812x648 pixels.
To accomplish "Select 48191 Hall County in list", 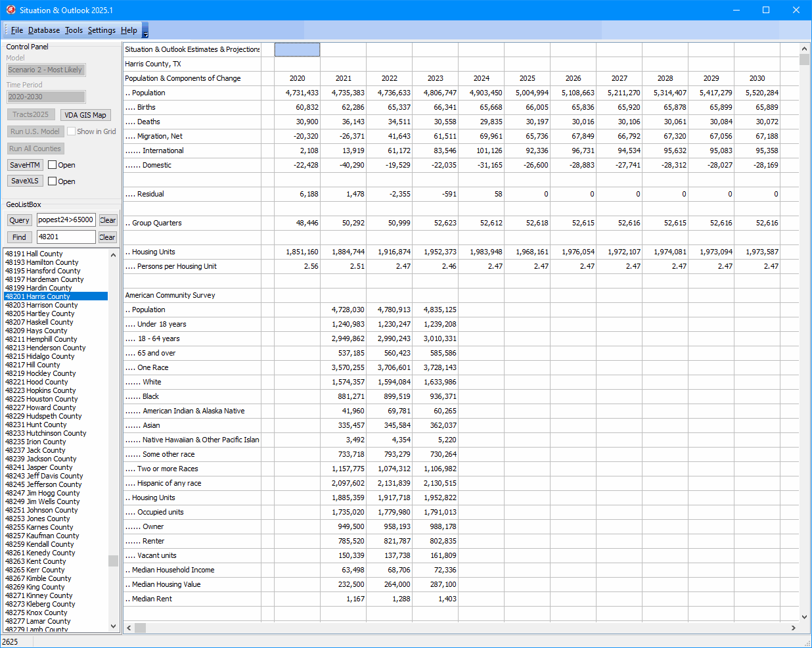I will coord(56,254).
